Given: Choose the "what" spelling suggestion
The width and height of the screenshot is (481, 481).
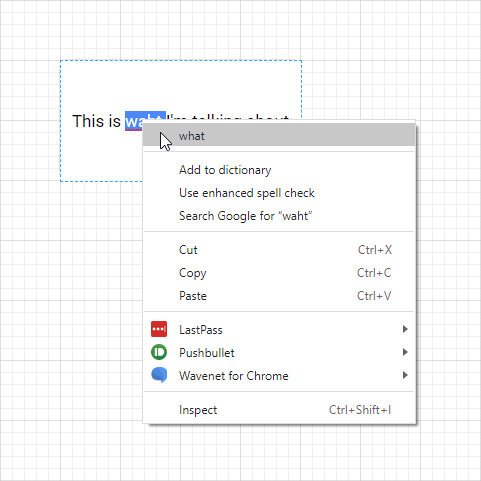Looking at the screenshot, I should (x=279, y=136).
